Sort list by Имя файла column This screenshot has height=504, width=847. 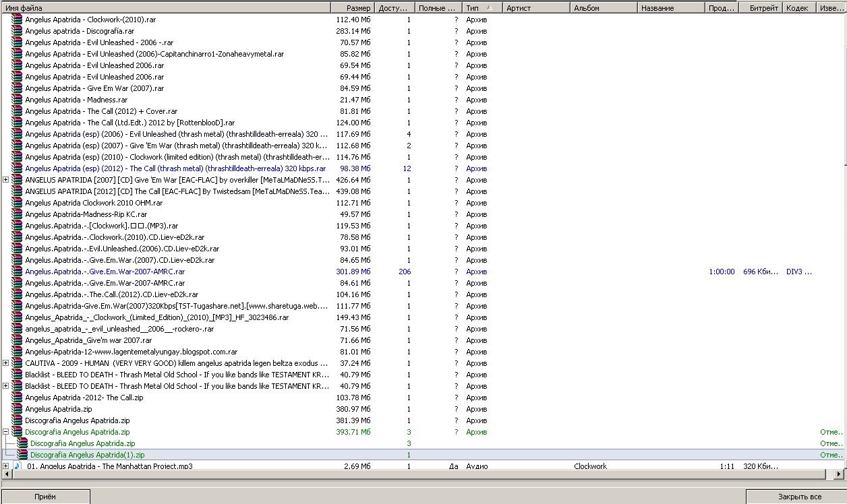coord(165,8)
